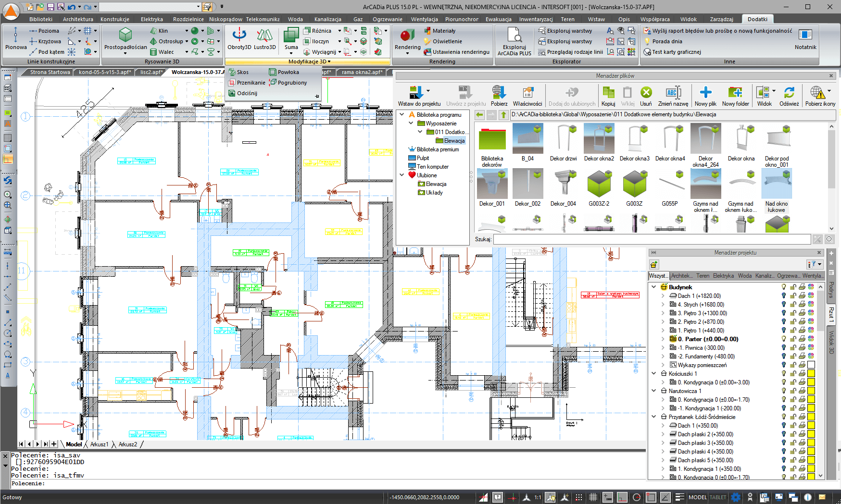Screen dimensions: 841x504
Task: Click white color swatch for Wykazy pomieszczeń
Action: (x=811, y=365)
